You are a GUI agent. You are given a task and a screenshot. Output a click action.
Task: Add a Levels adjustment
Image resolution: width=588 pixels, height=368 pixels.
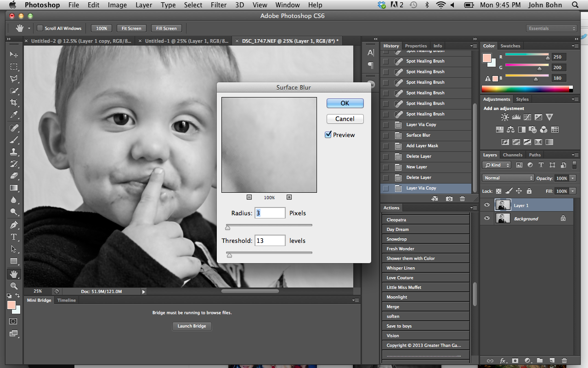516,117
